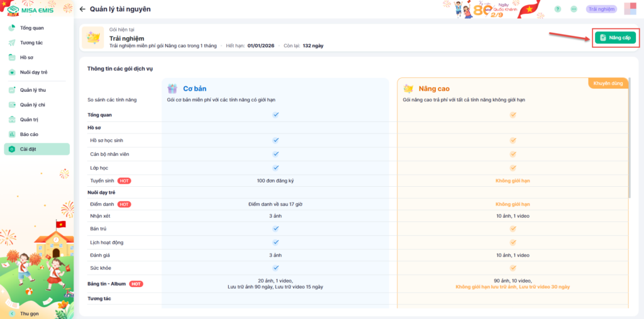Click the current package crown icon
This screenshot has height=319, width=644.
point(93,38)
